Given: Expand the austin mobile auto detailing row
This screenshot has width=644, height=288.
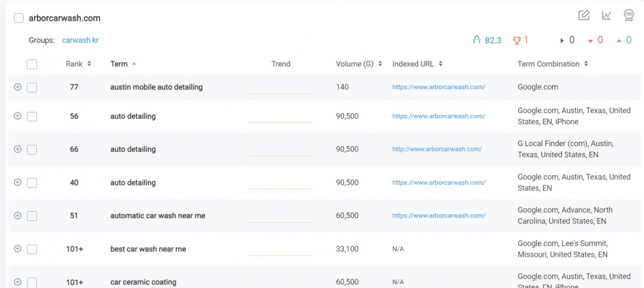Looking at the screenshot, I should (18, 87).
